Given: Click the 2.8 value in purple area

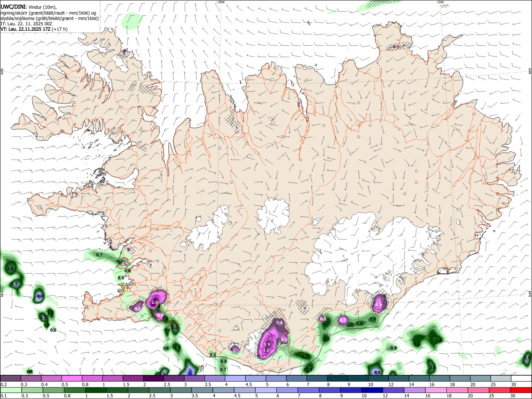Looking at the screenshot, I should coord(155,303).
